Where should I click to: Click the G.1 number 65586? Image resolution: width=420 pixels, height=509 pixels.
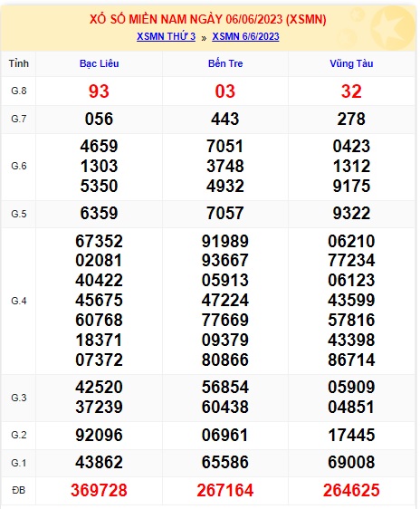[x=225, y=463]
